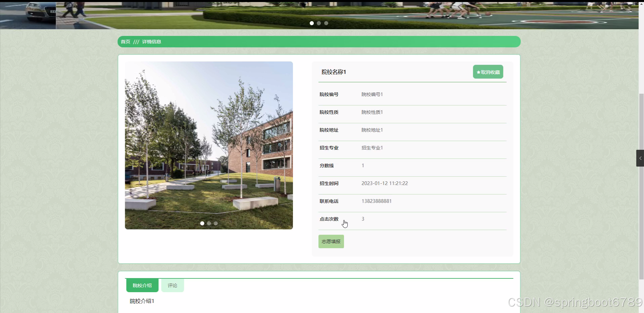Image resolution: width=644 pixels, height=313 pixels.
Task: Click the 点击次数 label
Action: (329, 219)
